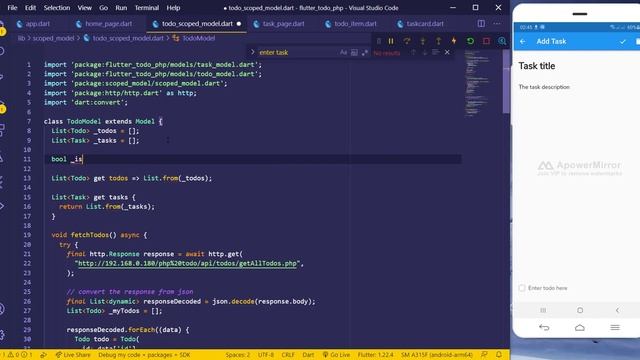This screenshot has width=640, height=360.
Task: Trigger Flutter hot reload lightning icon
Action: tap(454, 41)
